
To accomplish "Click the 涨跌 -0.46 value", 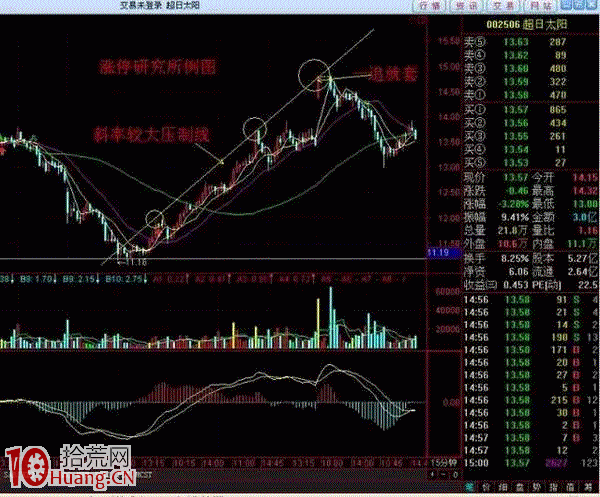I will pos(516,191).
